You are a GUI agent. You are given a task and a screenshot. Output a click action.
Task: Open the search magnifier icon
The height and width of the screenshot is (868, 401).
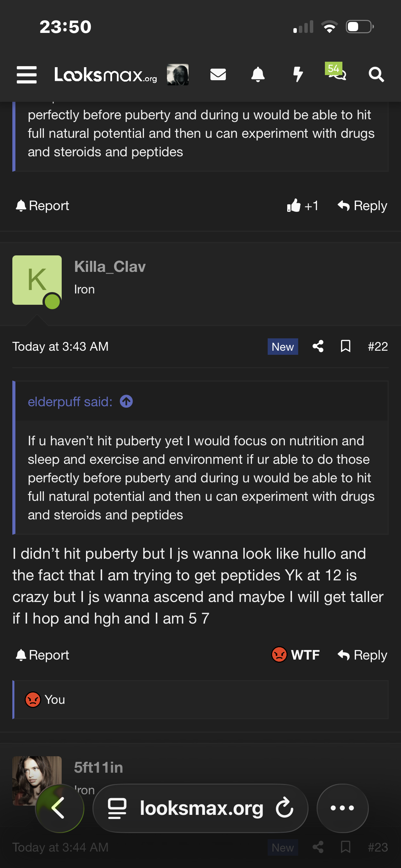(x=376, y=74)
